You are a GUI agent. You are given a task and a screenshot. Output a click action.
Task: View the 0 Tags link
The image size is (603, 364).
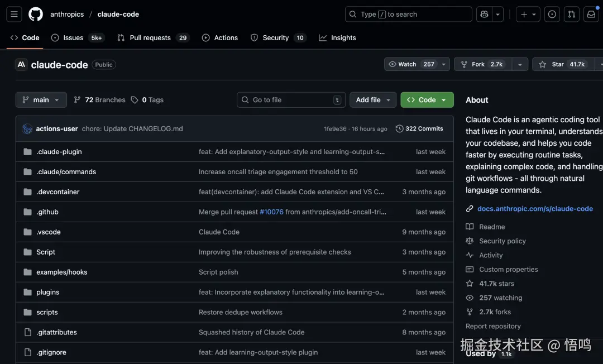point(147,100)
